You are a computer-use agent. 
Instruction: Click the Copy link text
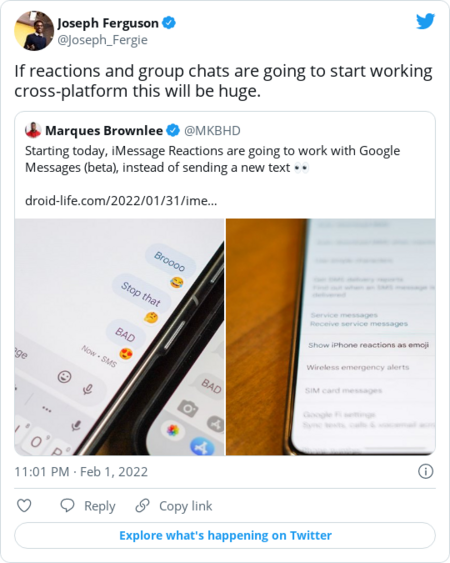tap(186, 506)
